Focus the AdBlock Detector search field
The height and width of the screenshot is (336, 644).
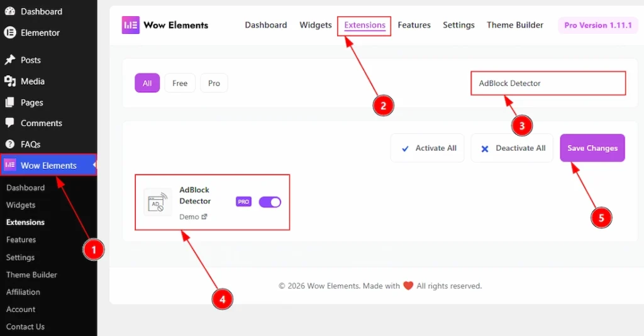(x=548, y=84)
